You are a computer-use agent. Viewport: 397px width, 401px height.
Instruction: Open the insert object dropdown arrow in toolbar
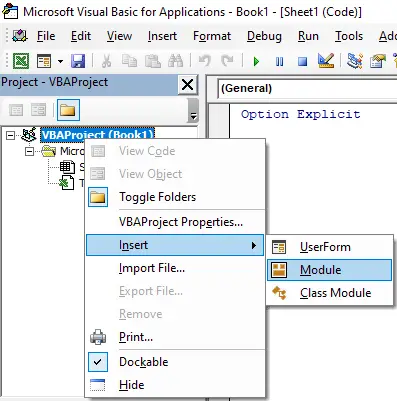60,61
